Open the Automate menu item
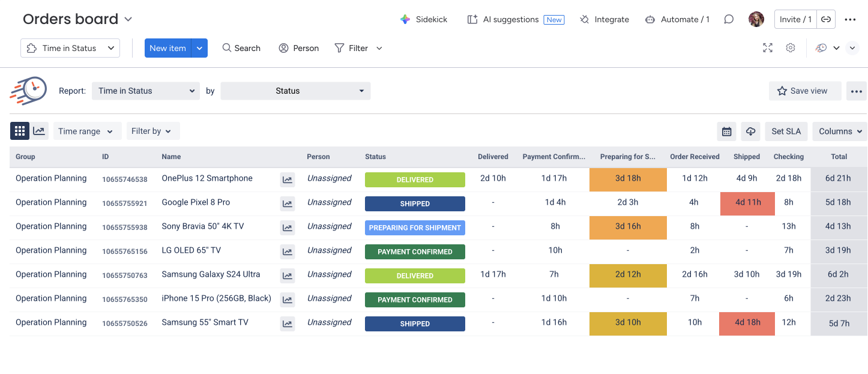868x374 pixels. (677, 19)
